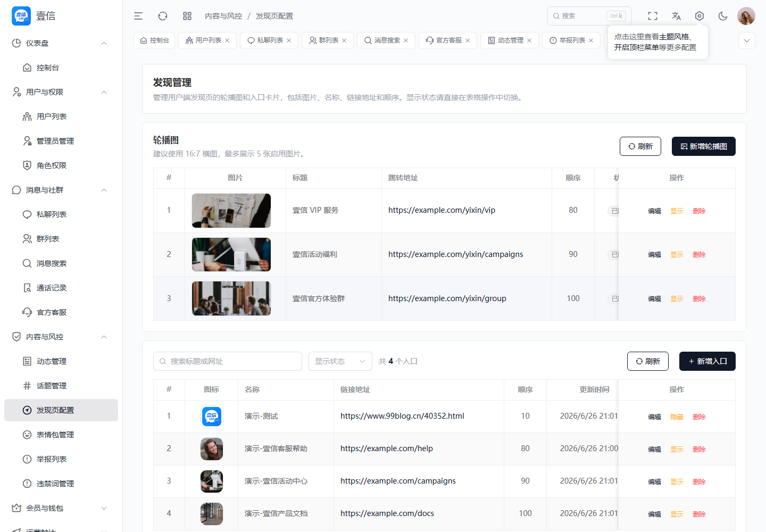Close the 群列表 tab
The image size is (766, 532).
coord(344,40)
